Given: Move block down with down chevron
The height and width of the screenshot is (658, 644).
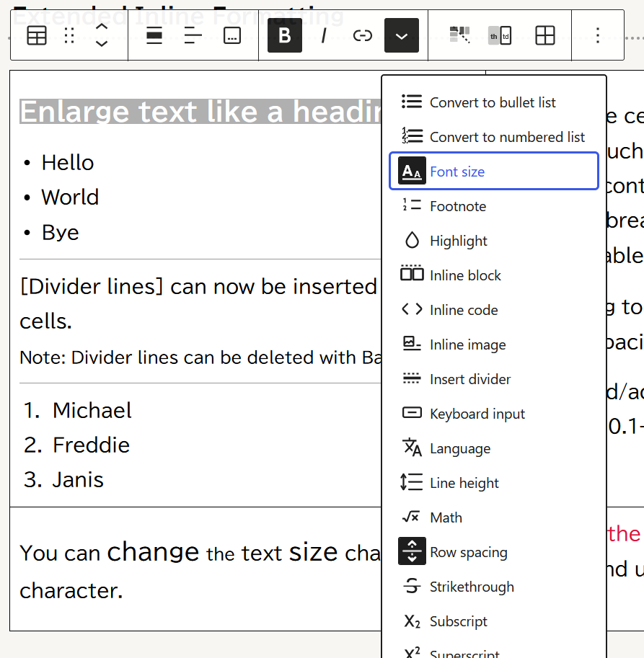Looking at the screenshot, I should click(x=102, y=44).
